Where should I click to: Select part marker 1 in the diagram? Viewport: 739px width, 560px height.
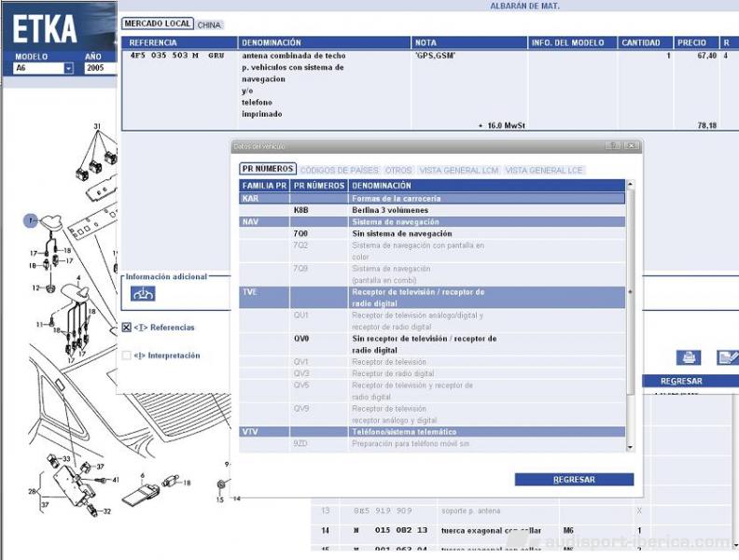click(x=31, y=220)
